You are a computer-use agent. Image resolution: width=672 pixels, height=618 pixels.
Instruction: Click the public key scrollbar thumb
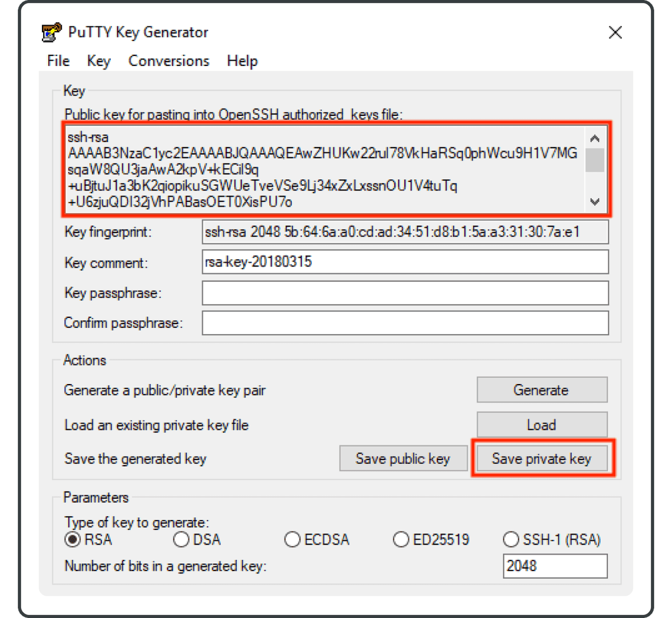595,160
